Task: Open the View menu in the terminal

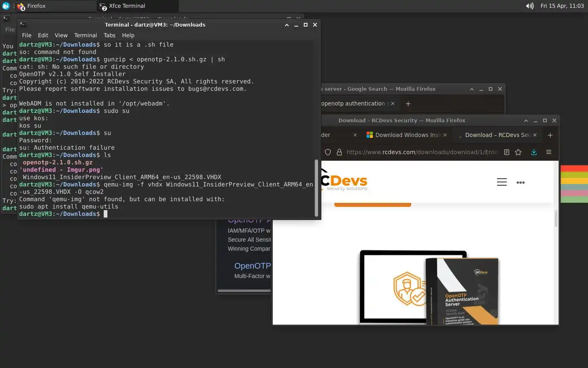Action: (x=61, y=35)
